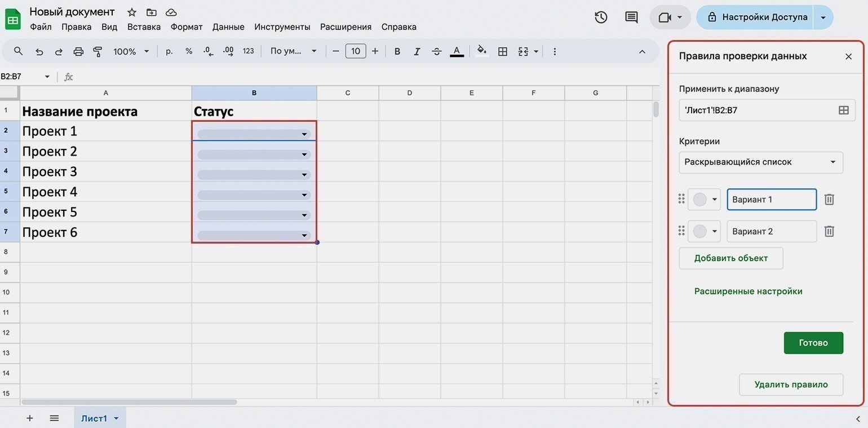Open the Вставка menu

pyautogui.click(x=144, y=27)
